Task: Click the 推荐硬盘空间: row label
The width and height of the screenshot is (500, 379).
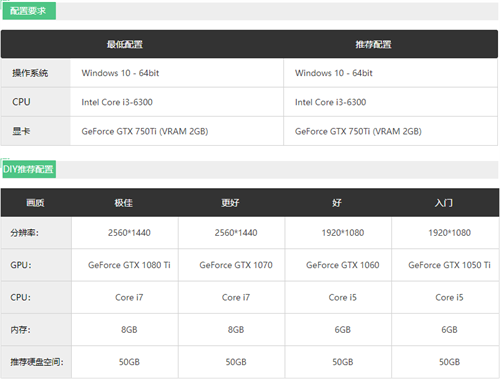Action: coord(37,362)
